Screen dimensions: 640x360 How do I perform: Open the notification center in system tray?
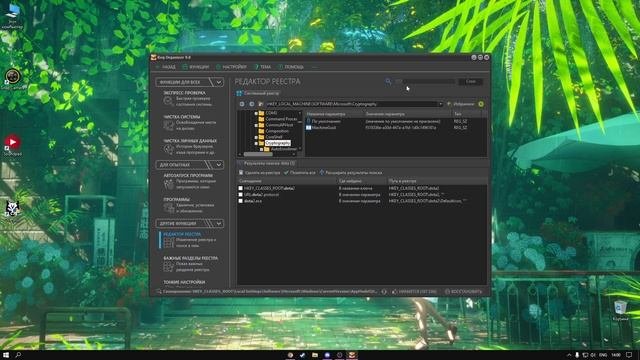[629, 355]
